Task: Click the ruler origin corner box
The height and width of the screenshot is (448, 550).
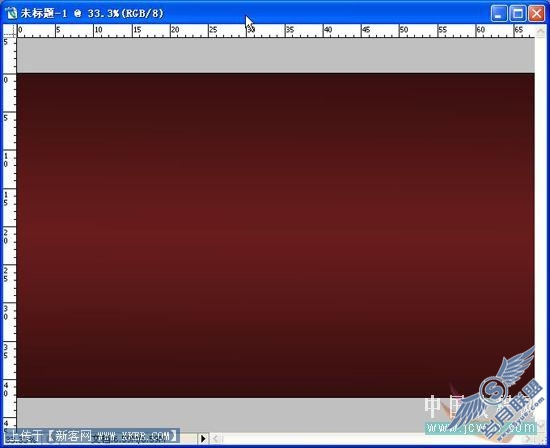Action: click(x=9, y=31)
